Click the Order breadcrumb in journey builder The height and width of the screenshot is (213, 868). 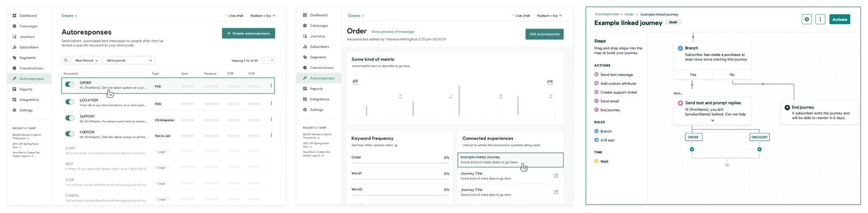pyautogui.click(x=629, y=14)
